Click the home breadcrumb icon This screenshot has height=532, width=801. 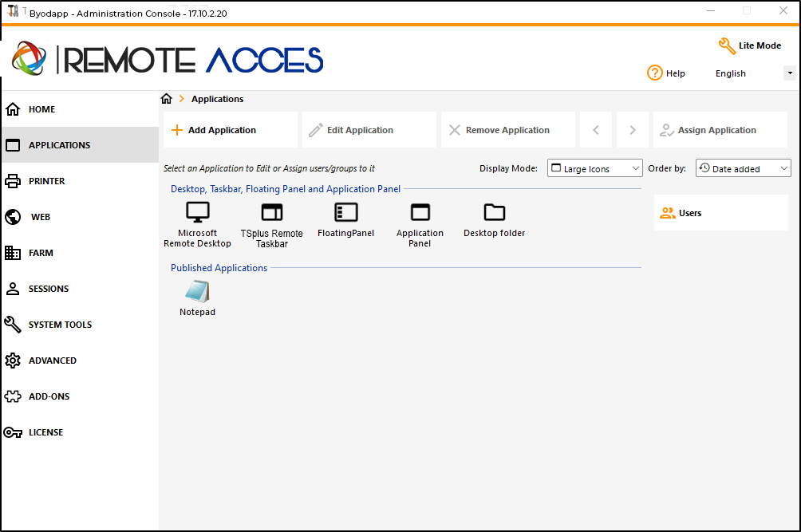pyautogui.click(x=167, y=99)
